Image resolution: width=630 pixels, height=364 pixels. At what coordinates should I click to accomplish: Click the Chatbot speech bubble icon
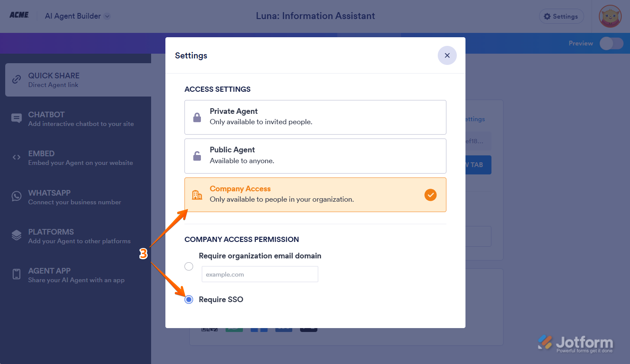16,118
